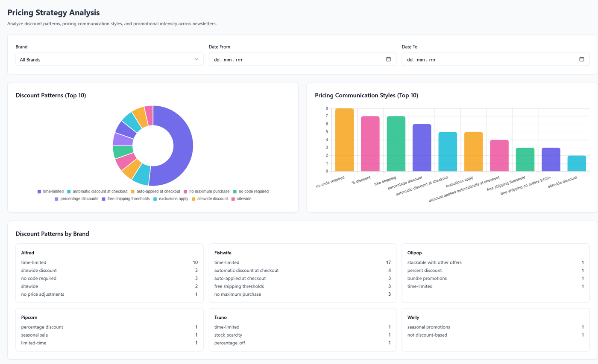Screen dimensions: 598x364
Task: Toggle 'percentage discounts' legend entry
Action: [76, 199]
